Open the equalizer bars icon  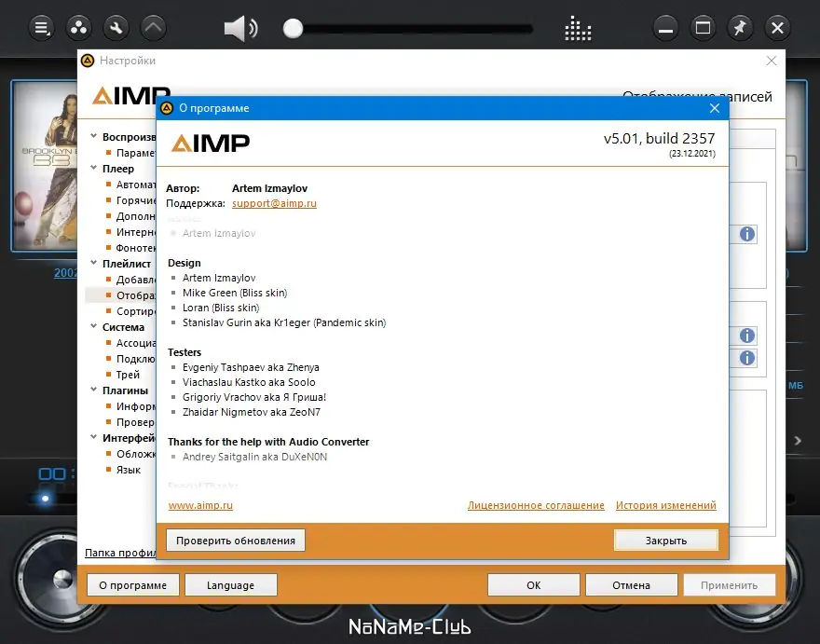(x=578, y=28)
